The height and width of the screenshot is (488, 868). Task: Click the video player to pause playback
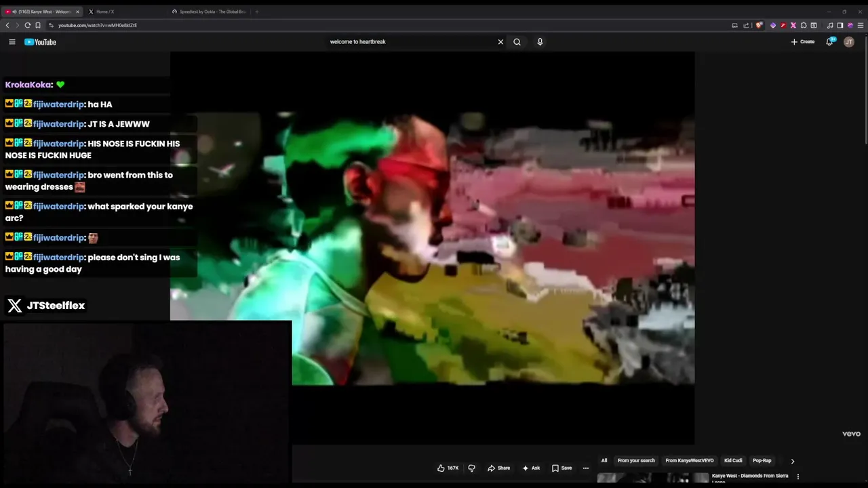coord(432,248)
